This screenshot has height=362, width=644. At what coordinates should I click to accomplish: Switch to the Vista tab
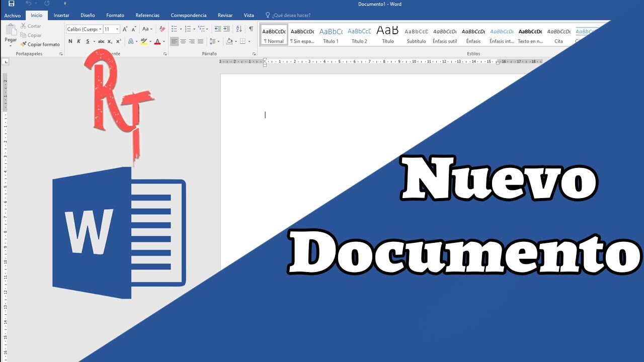(x=249, y=16)
